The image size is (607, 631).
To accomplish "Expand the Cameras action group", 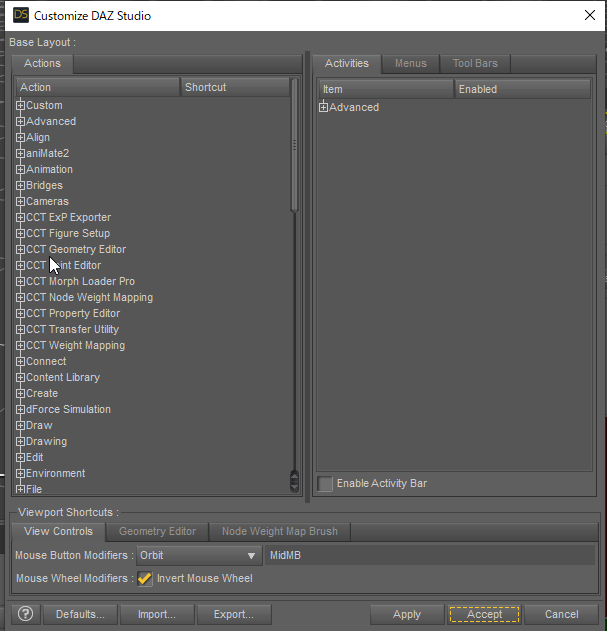I will tap(20, 201).
